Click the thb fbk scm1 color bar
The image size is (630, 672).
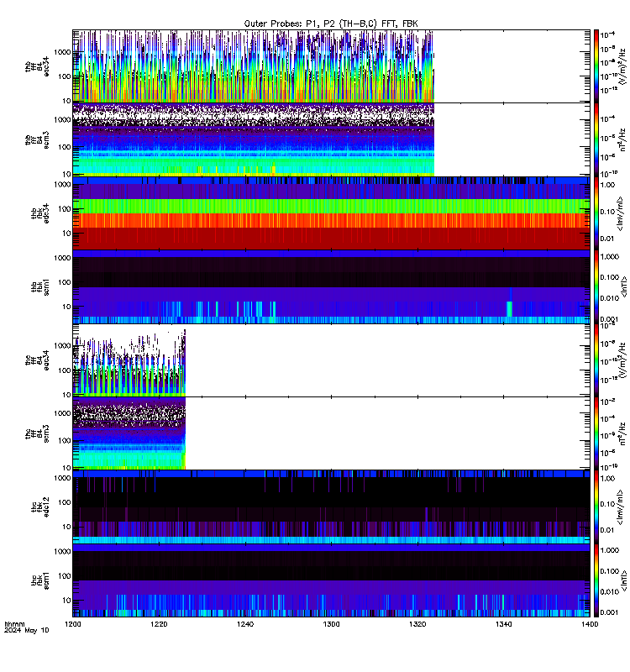596,286
